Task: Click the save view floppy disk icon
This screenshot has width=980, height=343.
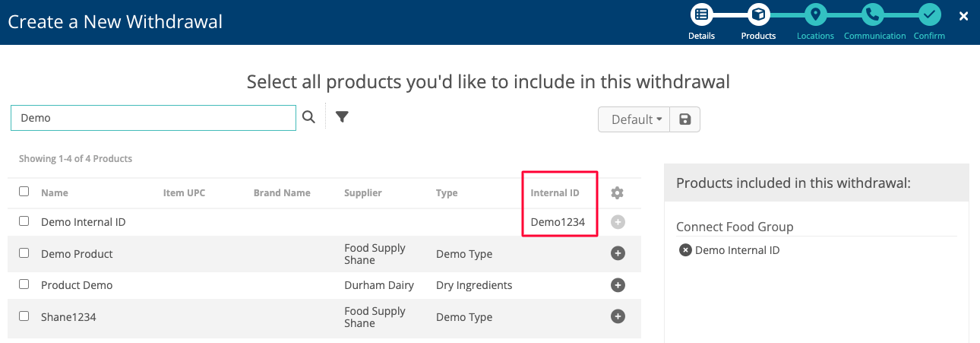Action: [684, 119]
